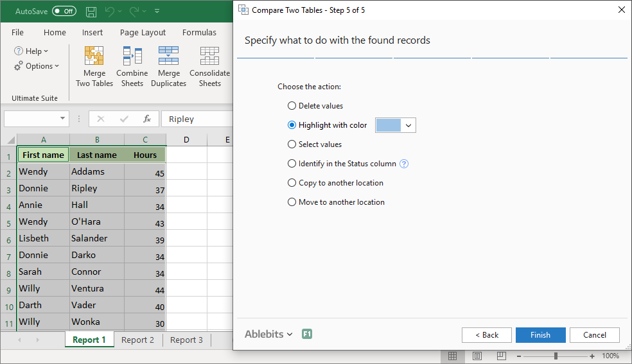Click the Help question mark icon

[x=19, y=51]
